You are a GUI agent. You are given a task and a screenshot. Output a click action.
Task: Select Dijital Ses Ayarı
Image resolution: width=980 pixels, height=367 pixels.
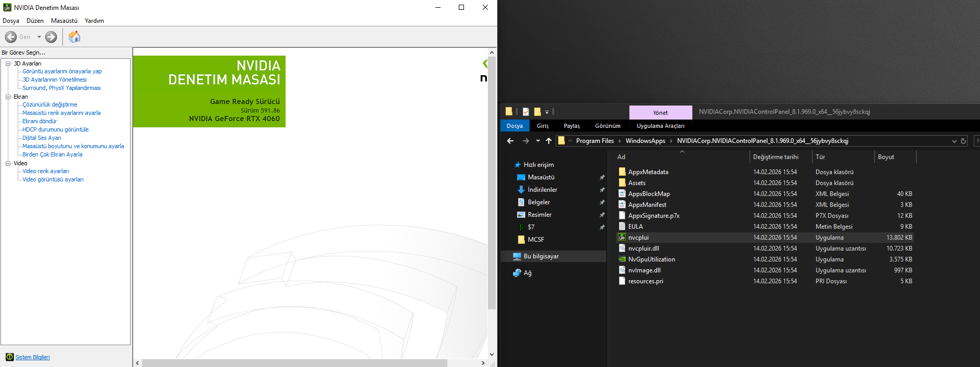coord(42,138)
